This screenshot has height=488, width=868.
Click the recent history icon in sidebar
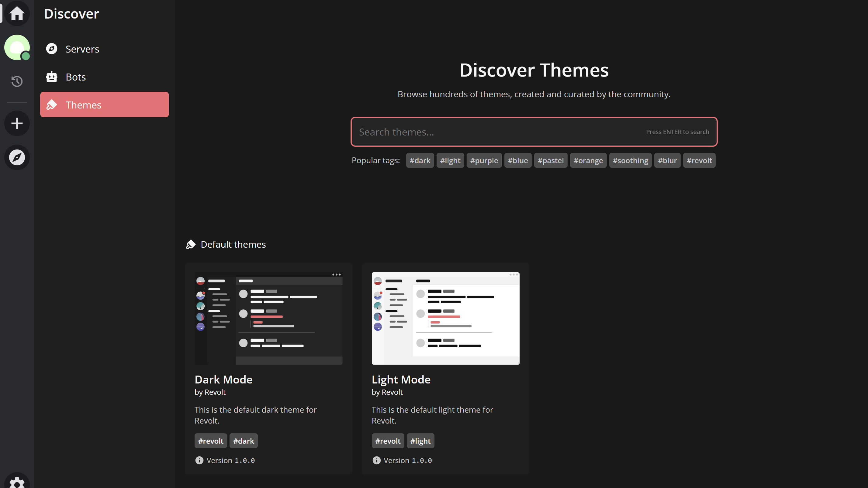click(17, 81)
